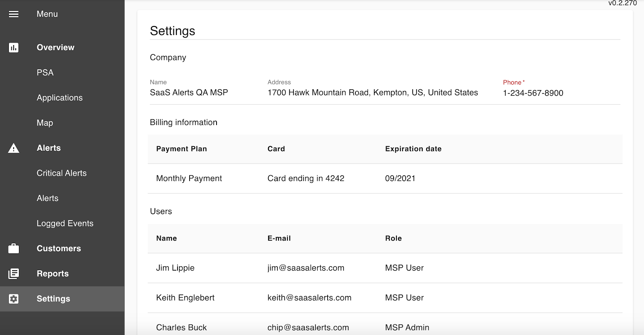Screen dimensions: 644x335
Task: Open the Alerts sub-item under Critical Alerts
Action: pyautogui.click(x=47, y=198)
